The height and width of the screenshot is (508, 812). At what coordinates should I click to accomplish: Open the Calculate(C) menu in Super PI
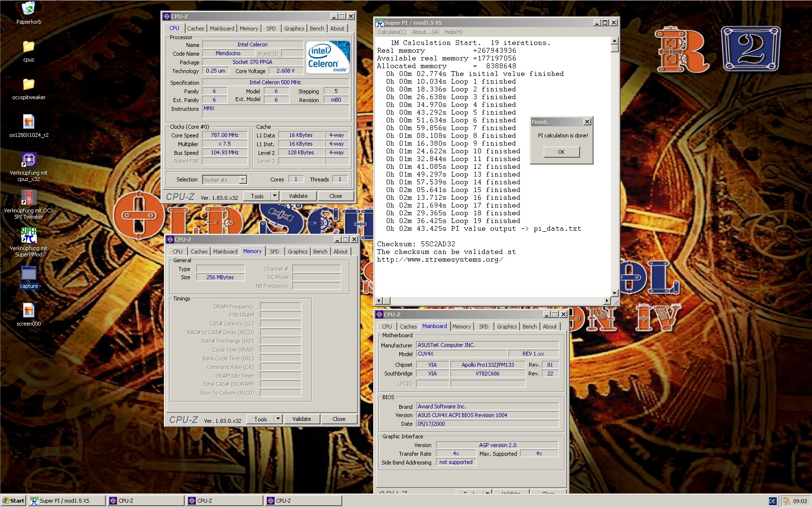[x=392, y=32]
